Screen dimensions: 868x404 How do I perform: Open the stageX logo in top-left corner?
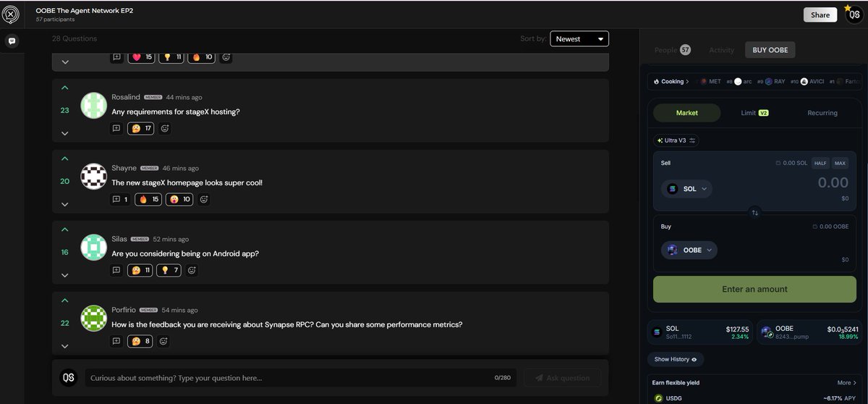point(11,14)
